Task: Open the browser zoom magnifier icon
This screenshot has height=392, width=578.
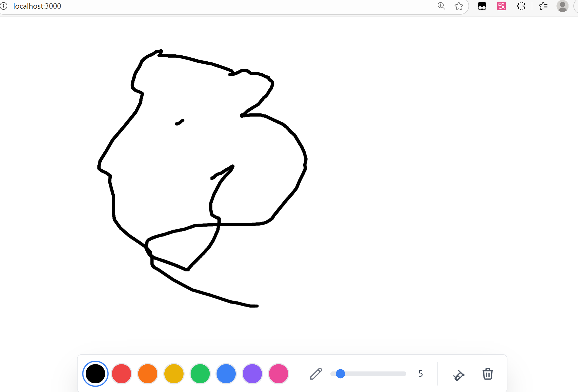Action: coord(441,6)
